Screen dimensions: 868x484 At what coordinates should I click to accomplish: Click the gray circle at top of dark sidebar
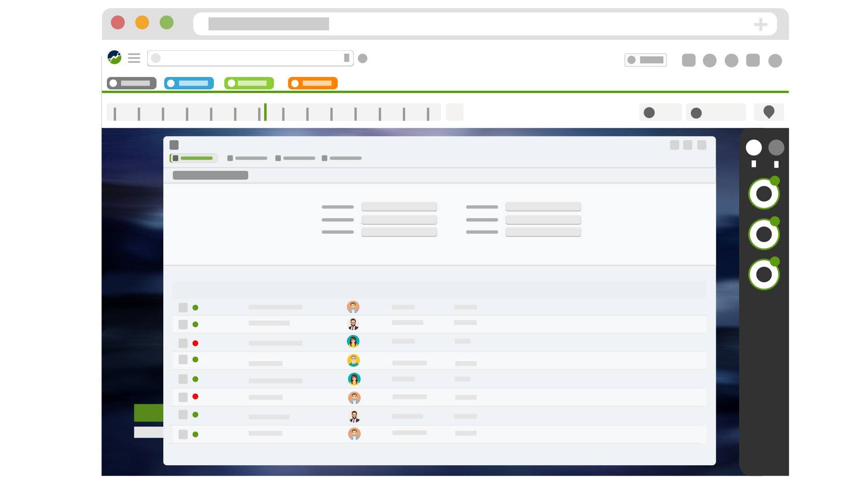pos(776,148)
